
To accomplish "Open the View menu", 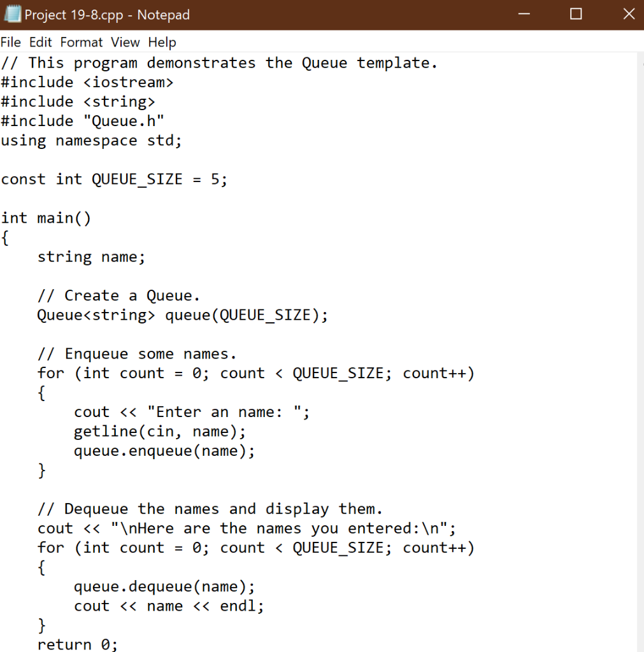I will point(125,42).
